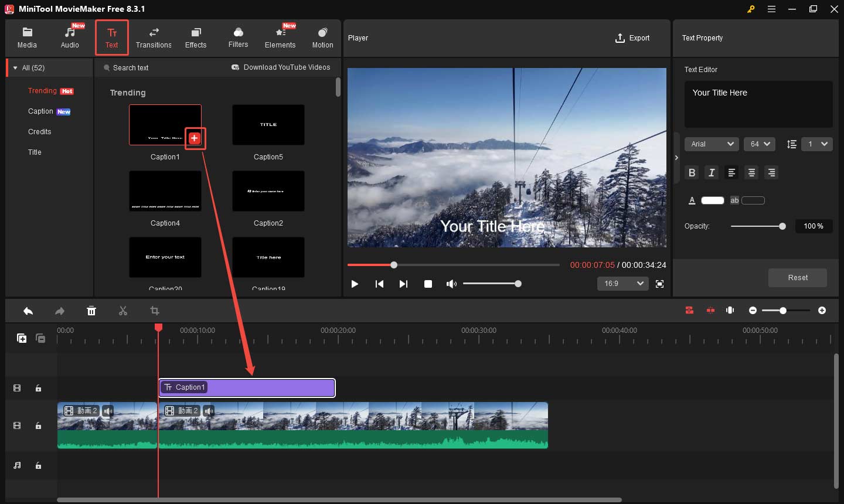844x504 pixels.
Task: Toggle lock on the caption text track
Action: (38, 388)
